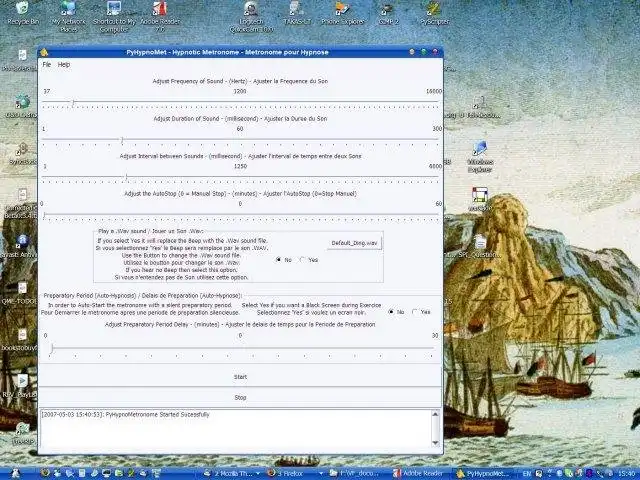Click the 1200 frequency value label

240,91
